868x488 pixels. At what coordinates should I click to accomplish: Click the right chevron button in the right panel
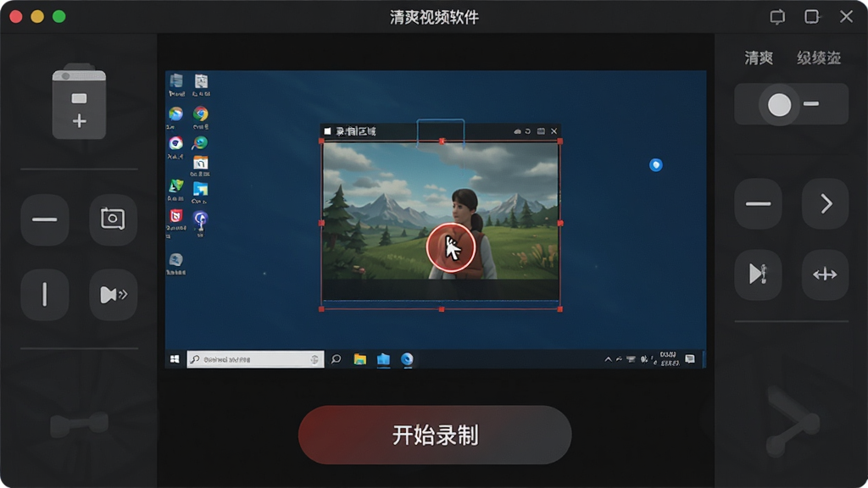(826, 203)
